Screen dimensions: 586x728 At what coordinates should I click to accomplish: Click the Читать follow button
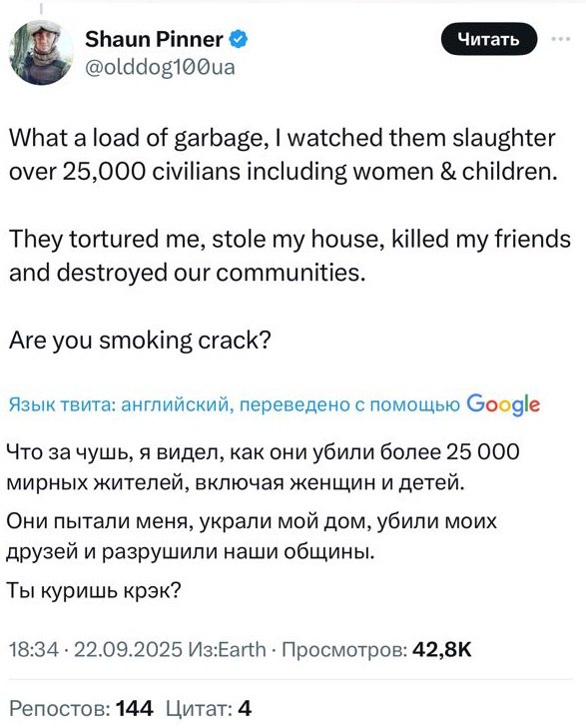(x=488, y=39)
